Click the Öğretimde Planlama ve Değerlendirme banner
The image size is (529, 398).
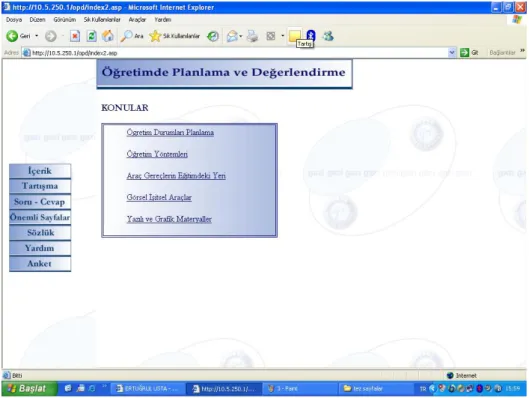click(224, 74)
